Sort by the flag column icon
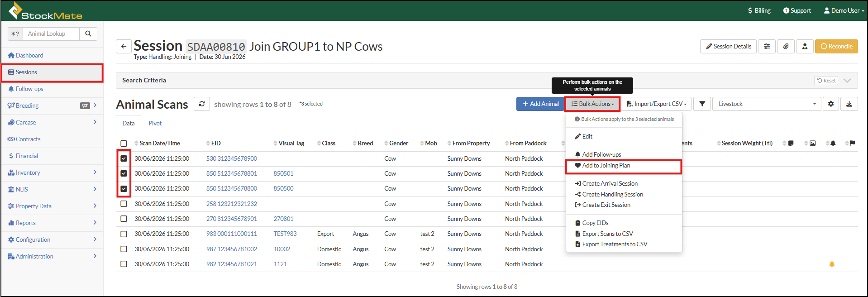868x297 pixels. point(852,143)
